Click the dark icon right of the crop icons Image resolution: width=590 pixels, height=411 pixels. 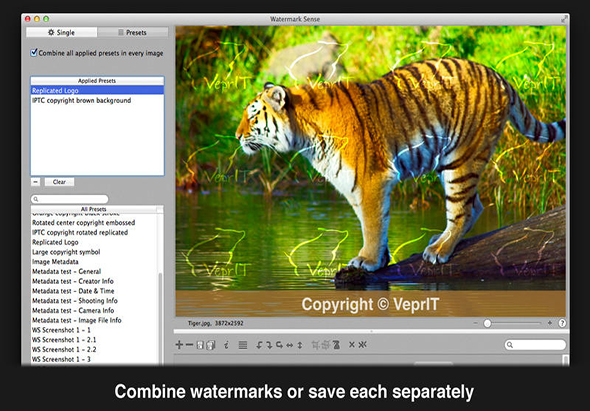click(336, 345)
